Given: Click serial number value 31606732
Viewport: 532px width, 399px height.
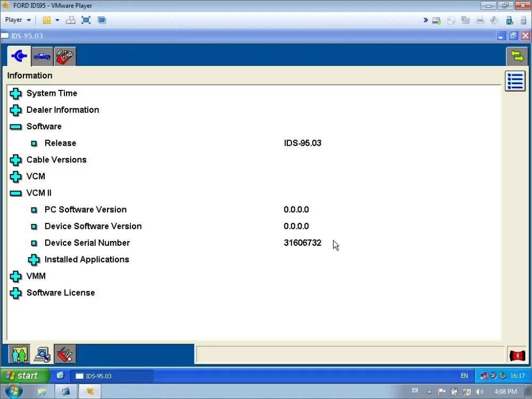Looking at the screenshot, I should pyautogui.click(x=302, y=243).
